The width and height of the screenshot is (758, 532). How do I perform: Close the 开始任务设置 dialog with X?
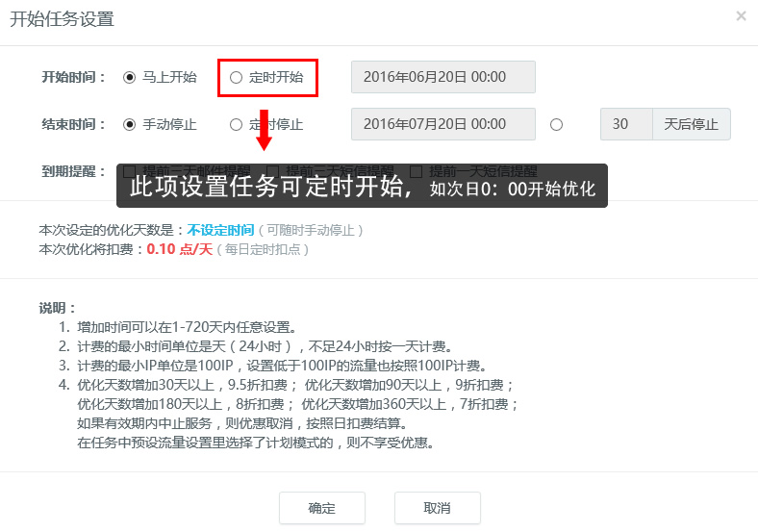[741, 16]
